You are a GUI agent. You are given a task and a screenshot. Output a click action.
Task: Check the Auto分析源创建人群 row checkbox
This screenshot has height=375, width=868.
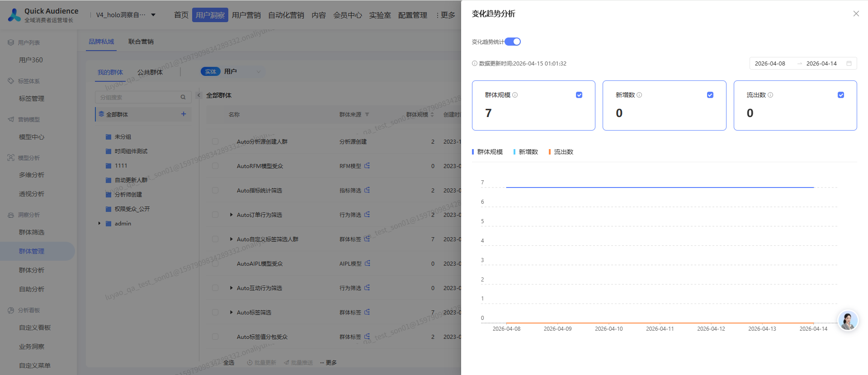(x=215, y=141)
